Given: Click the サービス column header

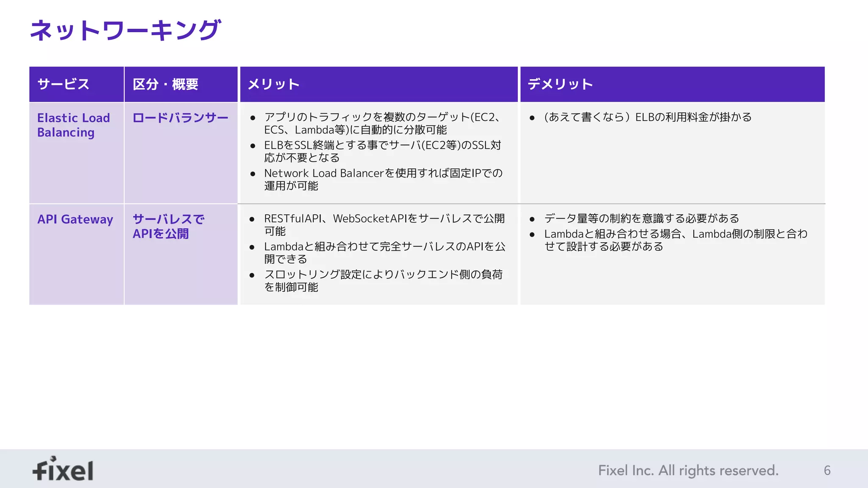Looking at the screenshot, I should [64, 84].
